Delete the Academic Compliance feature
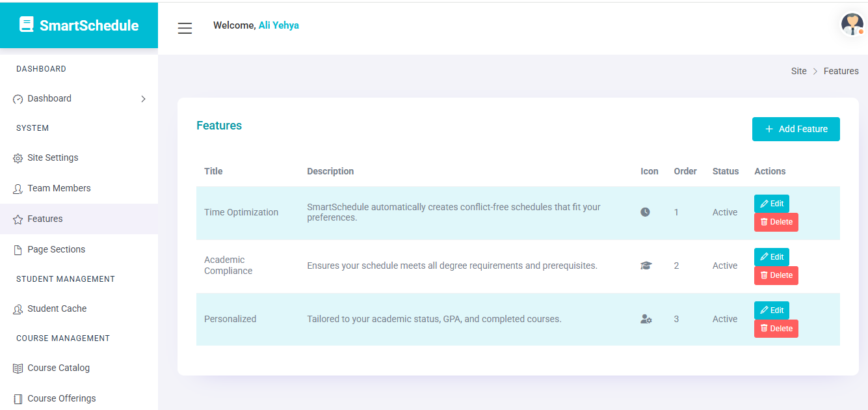This screenshot has width=868, height=410. (776, 275)
